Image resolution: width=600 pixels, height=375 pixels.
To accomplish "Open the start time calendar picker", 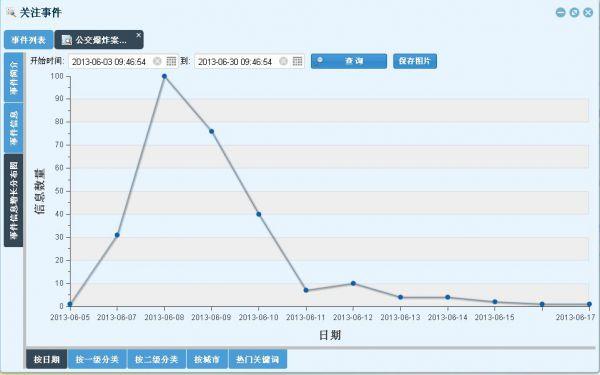I will [171, 61].
